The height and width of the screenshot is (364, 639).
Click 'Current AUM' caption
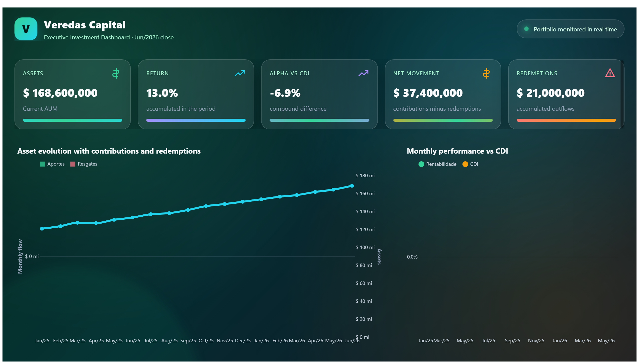click(40, 108)
